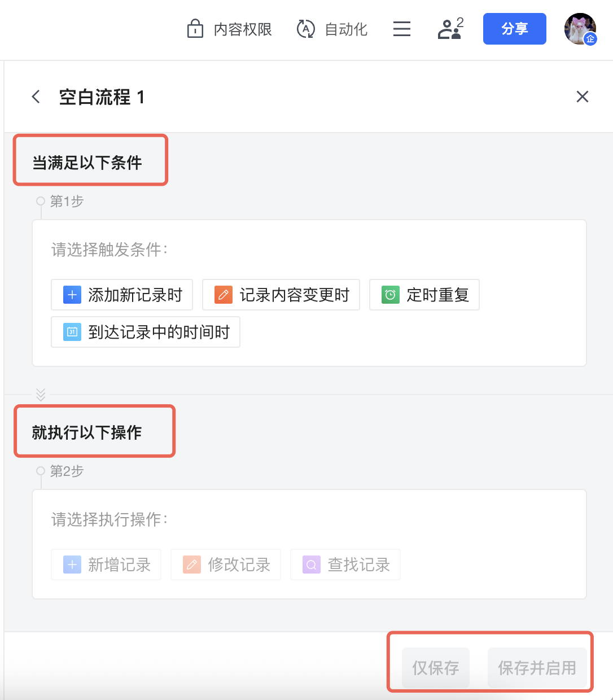Open the collaborators icon
613x700 pixels.
point(450,29)
